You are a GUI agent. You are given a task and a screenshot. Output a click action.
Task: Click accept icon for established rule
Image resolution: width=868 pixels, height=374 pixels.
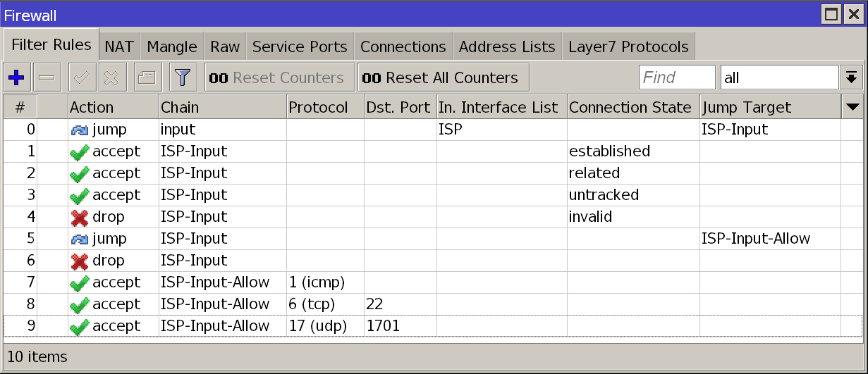click(80, 152)
